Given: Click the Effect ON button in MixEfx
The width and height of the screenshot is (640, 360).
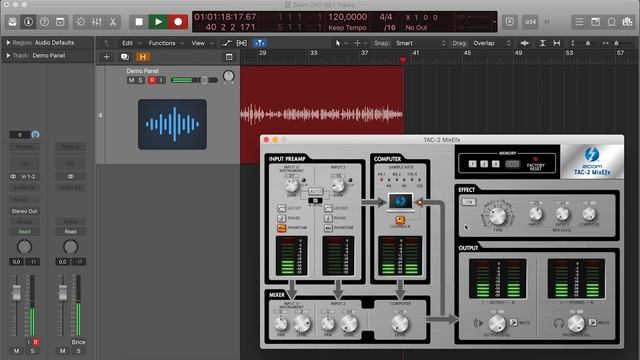Looking at the screenshot, I should (x=469, y=202).
